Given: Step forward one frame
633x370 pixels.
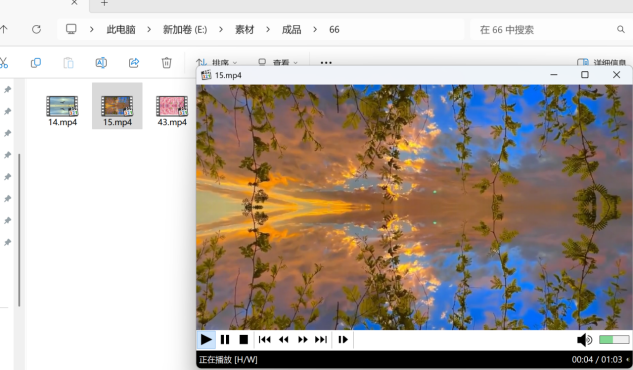Looking at the screenshot, I should tap(343, 340).
